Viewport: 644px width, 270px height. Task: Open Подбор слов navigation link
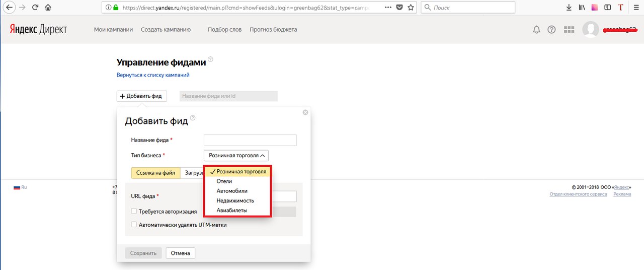click(x=225, y=30)
